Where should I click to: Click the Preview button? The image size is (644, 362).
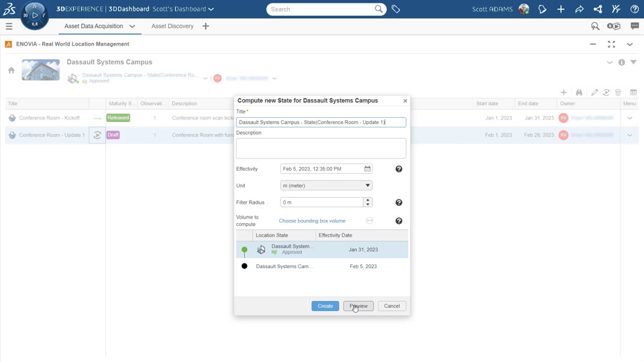(358, 306)
